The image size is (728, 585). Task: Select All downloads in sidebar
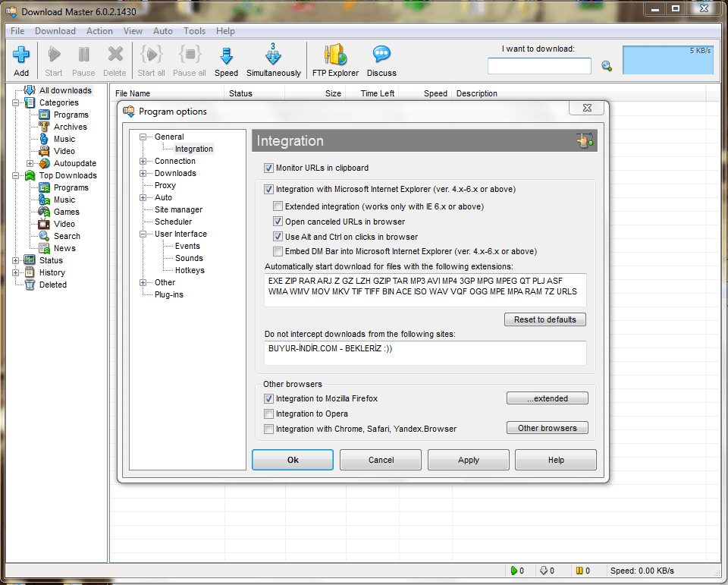point(65,90)
